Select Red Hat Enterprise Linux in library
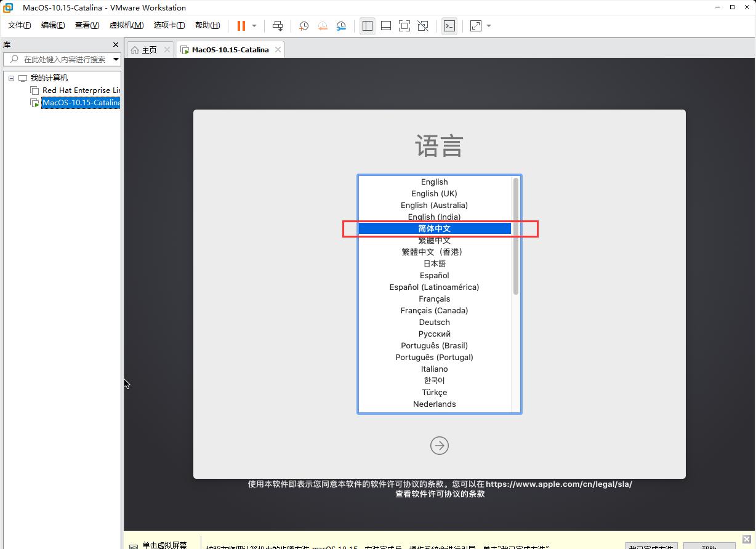The height and width of the screenshot is (549, 756). (x=81, y=90)
